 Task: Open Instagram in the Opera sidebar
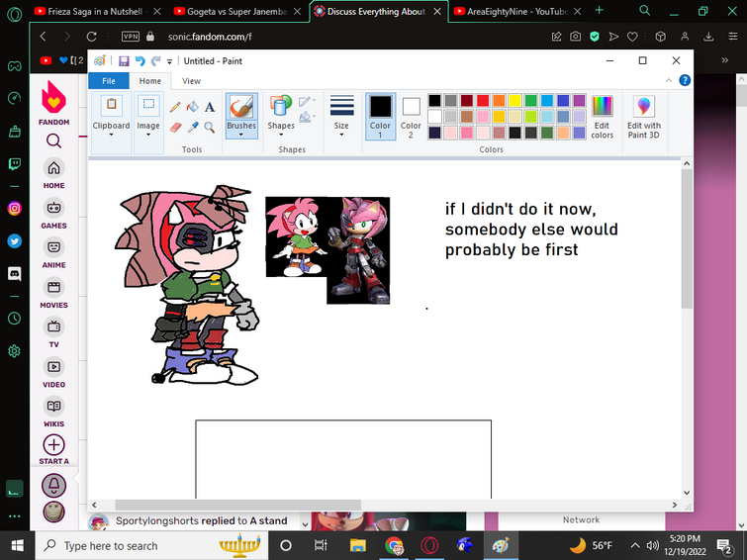(x=14, y=209)
